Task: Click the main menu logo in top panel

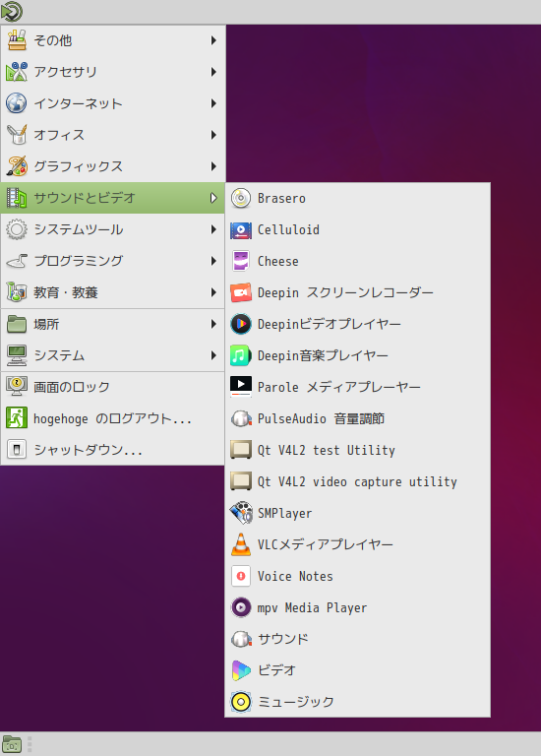Action: [12, 12]
